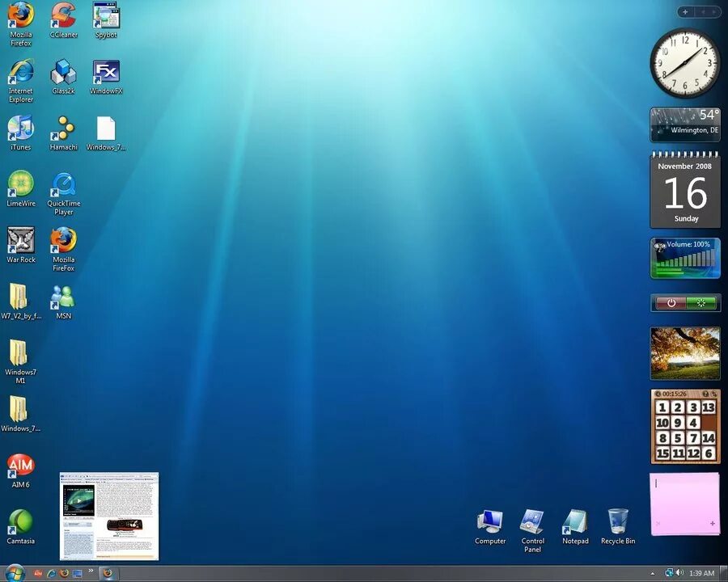Image resolution: width=728 pixels, height=582 pixels.
Task: Open the Control Panel desktop icon
Action: pyautogui.click(x=532, y=530)
